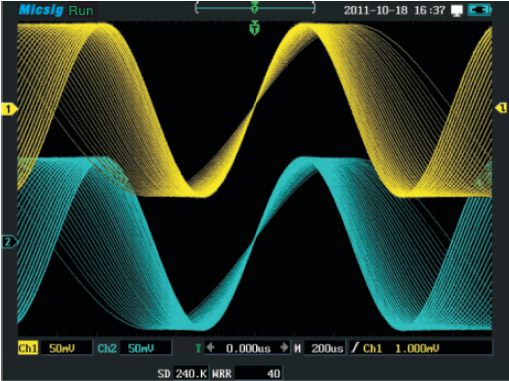Viewport: 509px width, 381px height.
Task: Click the SD 240.K sample depth readout
Action: tap(182, 373)
